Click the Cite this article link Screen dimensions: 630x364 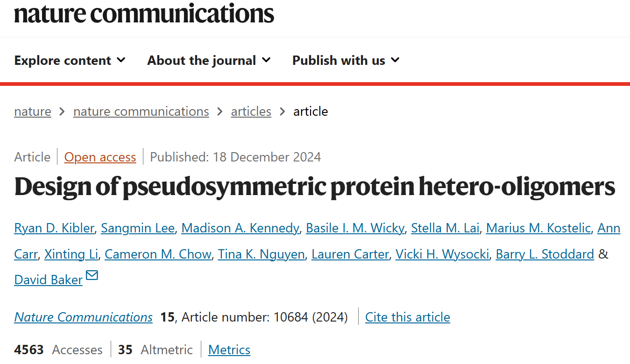408,317
